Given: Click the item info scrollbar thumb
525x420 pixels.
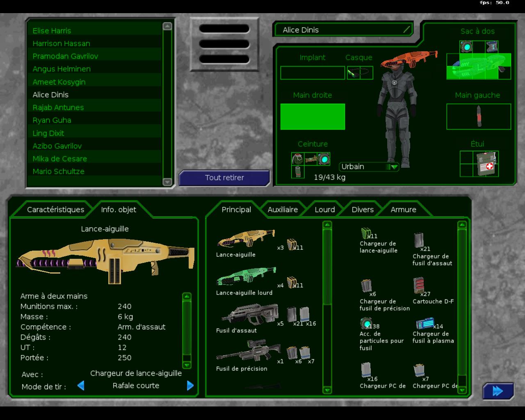Looking at the screenshot, I should point(187,327).
